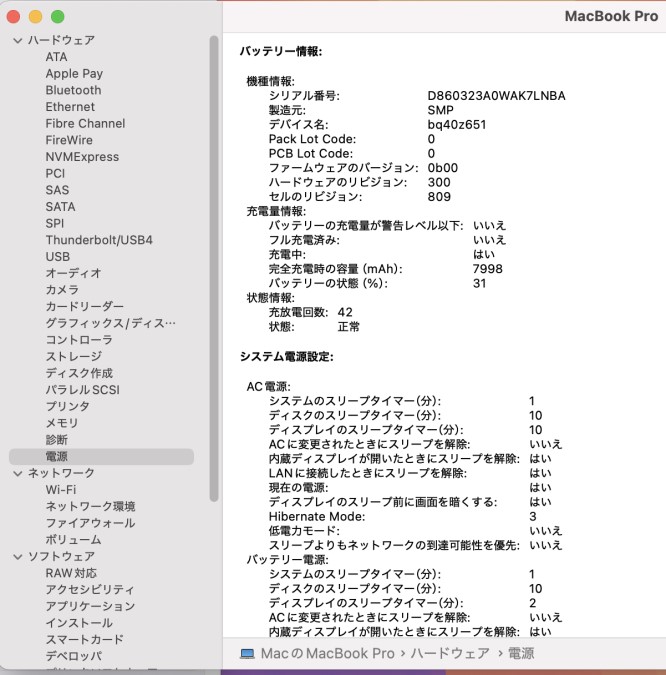Click the MacBook Pro window title
Viewport: 666px width, 675px height.
coord(611,16)
